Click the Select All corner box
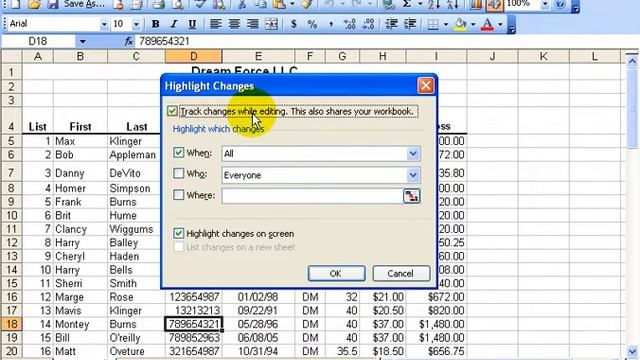Screen dimensions: 640x360 coord(11,56)
